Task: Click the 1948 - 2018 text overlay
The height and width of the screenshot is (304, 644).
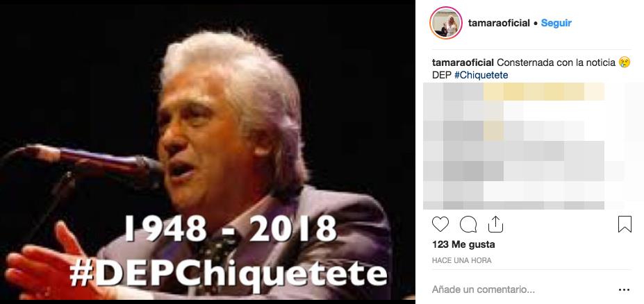Action: click(x=231, y=228)
